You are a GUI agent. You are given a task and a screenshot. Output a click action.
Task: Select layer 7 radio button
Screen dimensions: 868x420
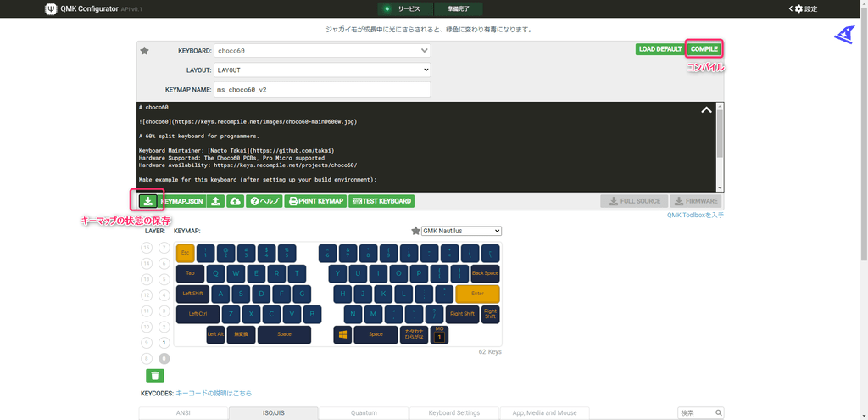164,248
